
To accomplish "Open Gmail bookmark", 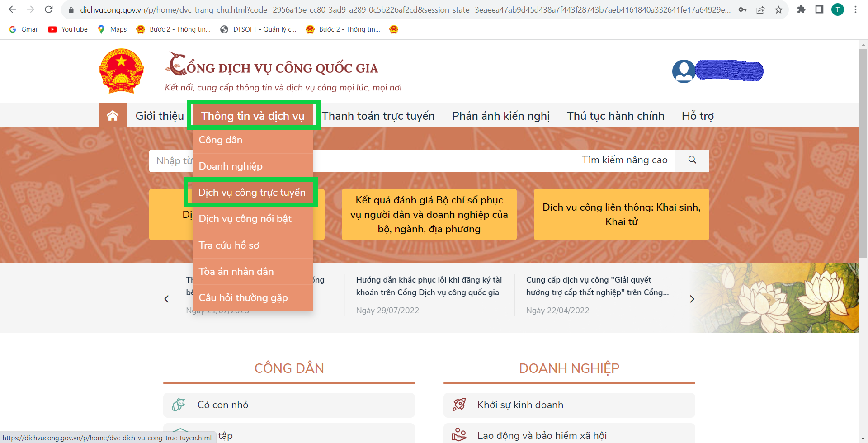I will pyautogui.click(x=24, y=29).
